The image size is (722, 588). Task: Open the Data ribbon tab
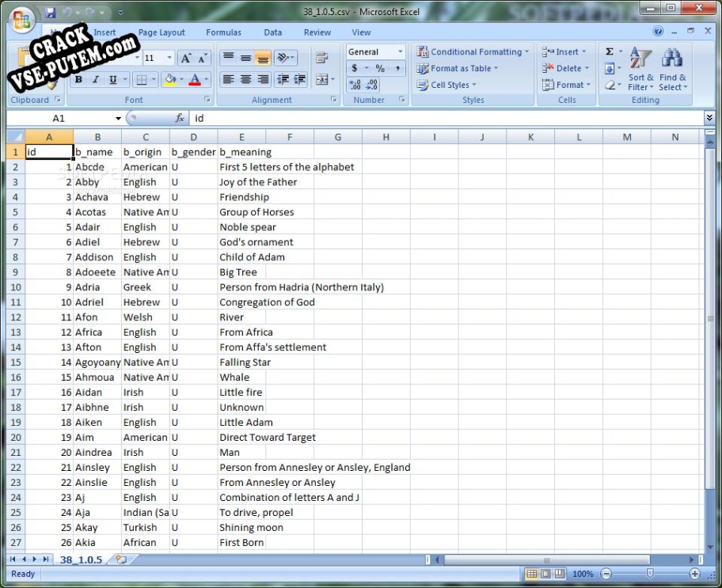pos(272,32)
